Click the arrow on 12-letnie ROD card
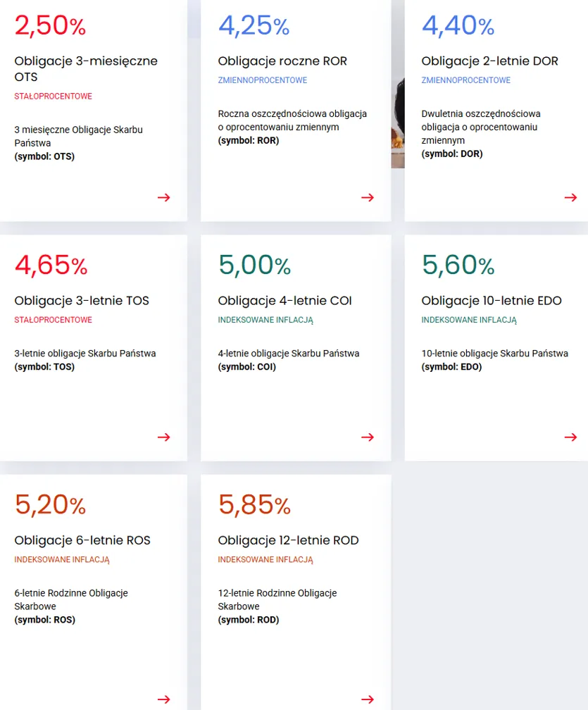 pos(368,699)
